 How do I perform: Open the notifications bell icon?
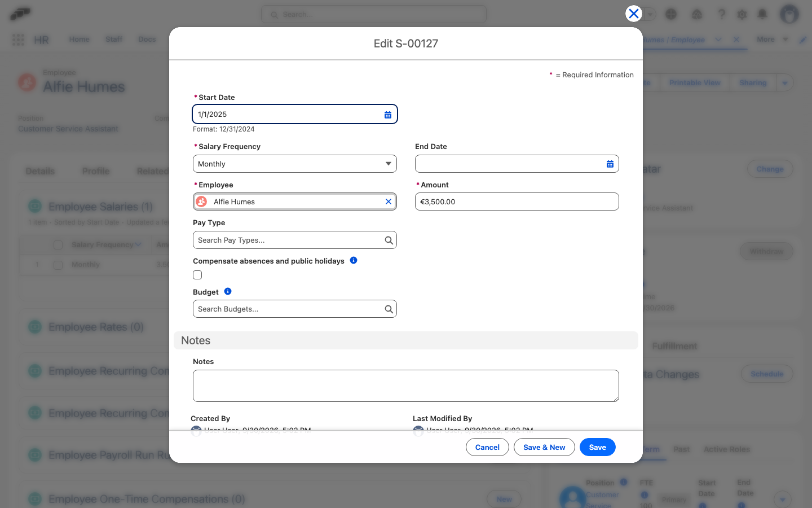click(762, 14)
